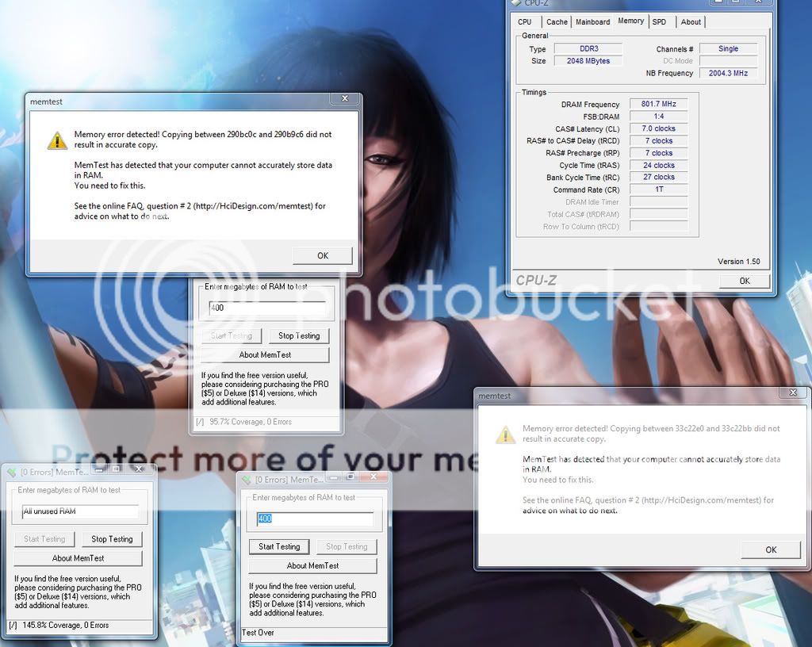Viewport: 812px width, 647px height.
Task: Focus the 400 megabytes field in the 95.7% Coverage MemTest
Action: click(266, 308)
